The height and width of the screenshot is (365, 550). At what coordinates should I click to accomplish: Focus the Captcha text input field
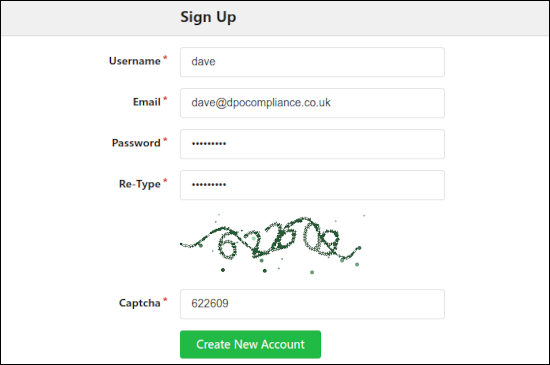click(312, 304)
